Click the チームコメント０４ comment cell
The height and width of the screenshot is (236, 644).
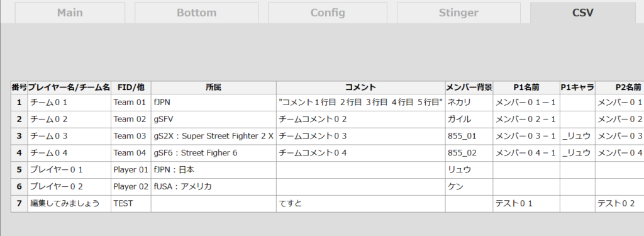pyautogui.click(x=360, y=153)
